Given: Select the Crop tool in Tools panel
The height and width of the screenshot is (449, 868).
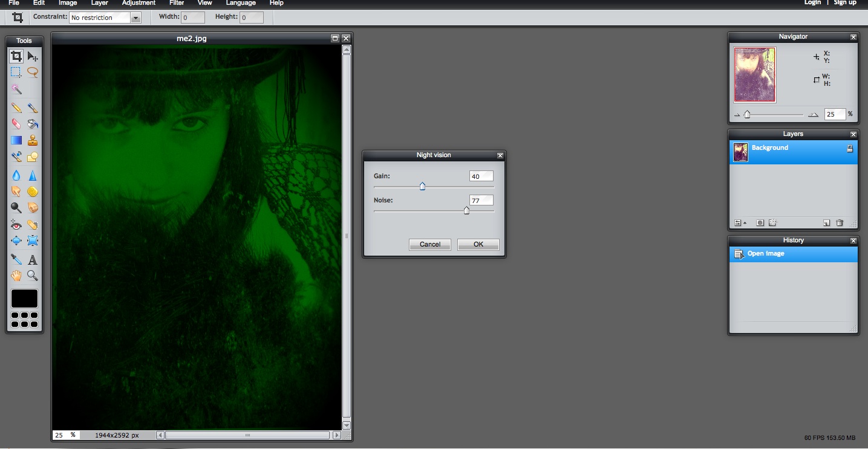Looking at the screenshot, I should (16, 57).
